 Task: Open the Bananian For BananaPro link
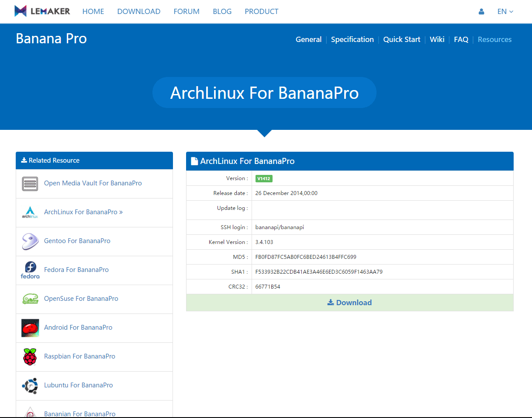tap(79, 414)
